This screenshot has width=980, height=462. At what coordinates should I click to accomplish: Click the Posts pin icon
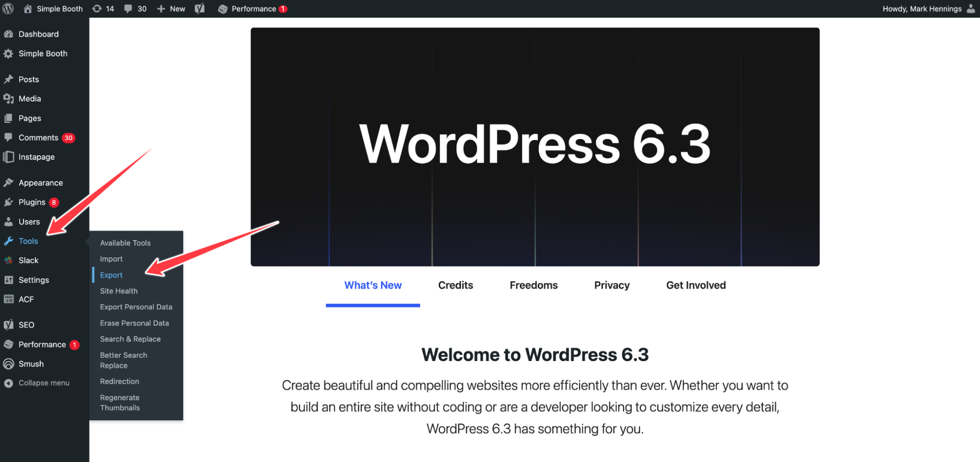coord(8,79)
